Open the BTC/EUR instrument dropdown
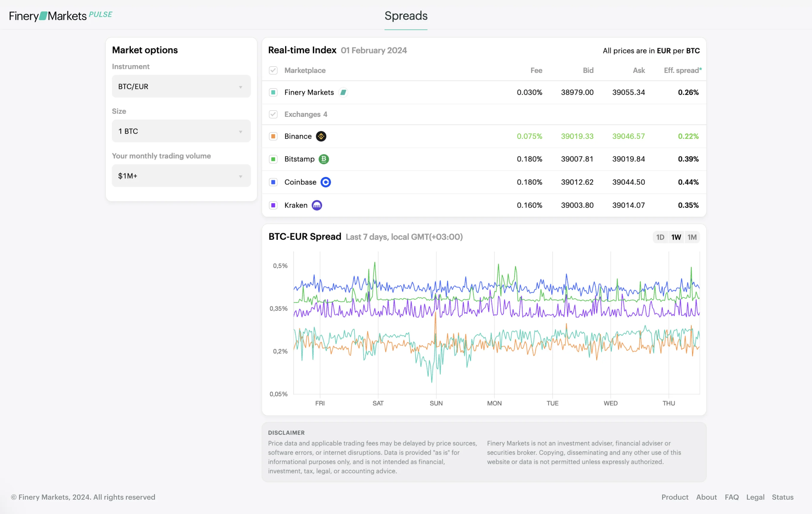 pos(181,86)
